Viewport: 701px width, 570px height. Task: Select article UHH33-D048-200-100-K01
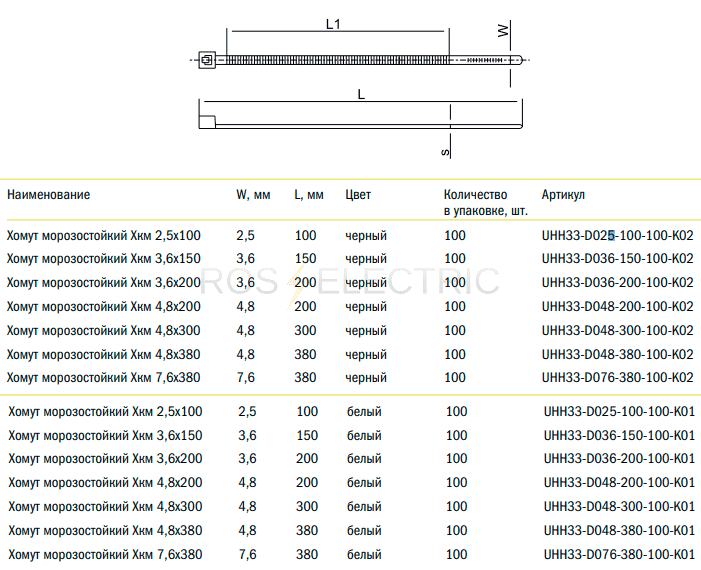point(619,483)
